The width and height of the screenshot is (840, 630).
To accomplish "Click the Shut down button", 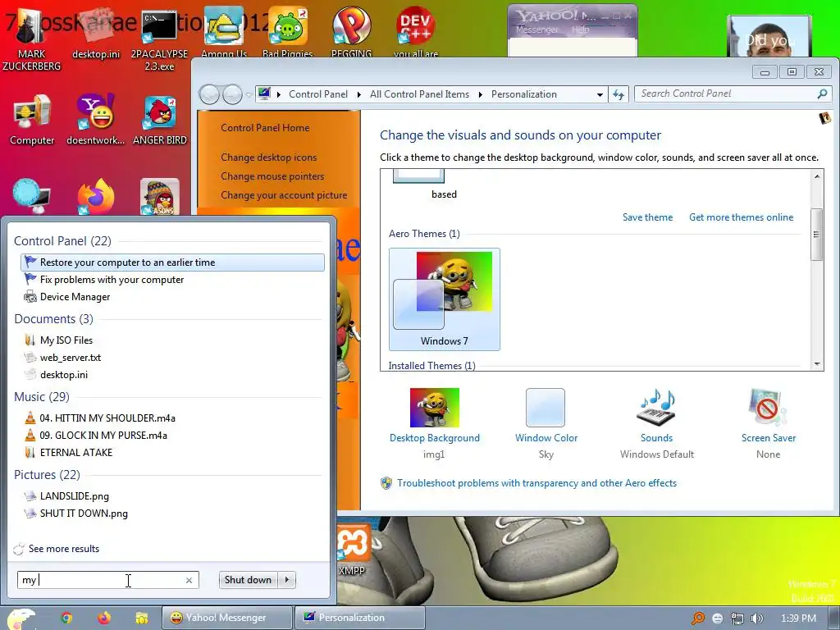I will 249,580.
